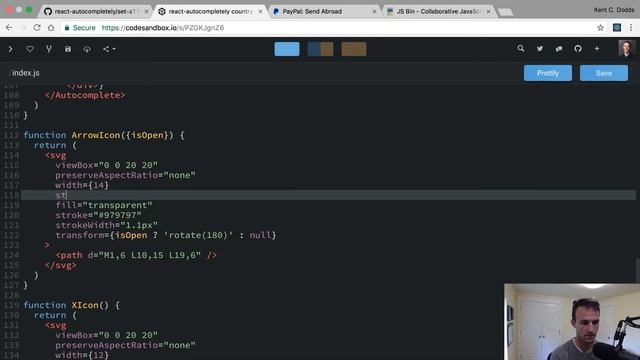The height and width of the screenshot is (360, 640).
Task: Bookmark the page with the star icon
Action: click(x=600, y=28)
